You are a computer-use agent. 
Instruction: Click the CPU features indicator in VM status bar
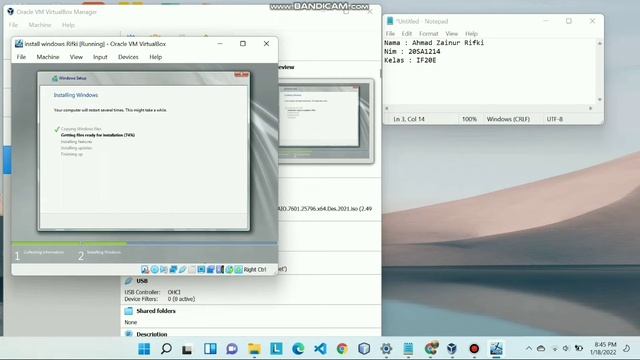(220, 269)
